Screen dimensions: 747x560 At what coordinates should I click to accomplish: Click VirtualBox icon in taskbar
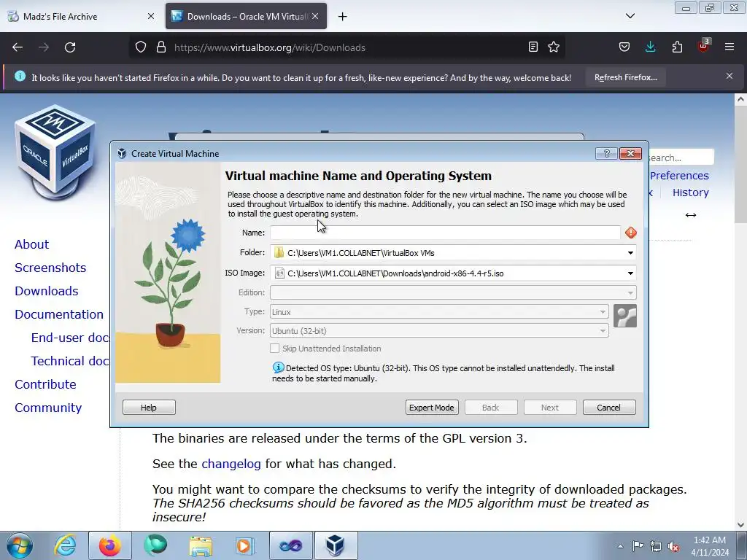tap(336, 545)
